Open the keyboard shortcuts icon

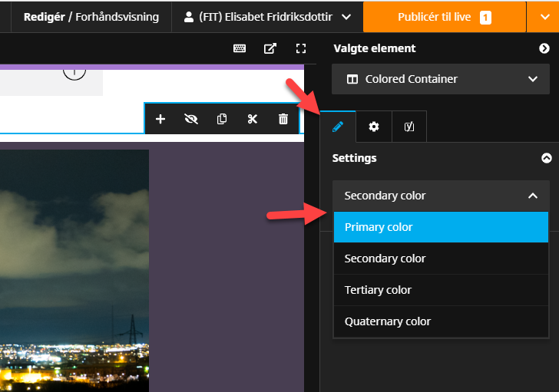coord(240,48)
